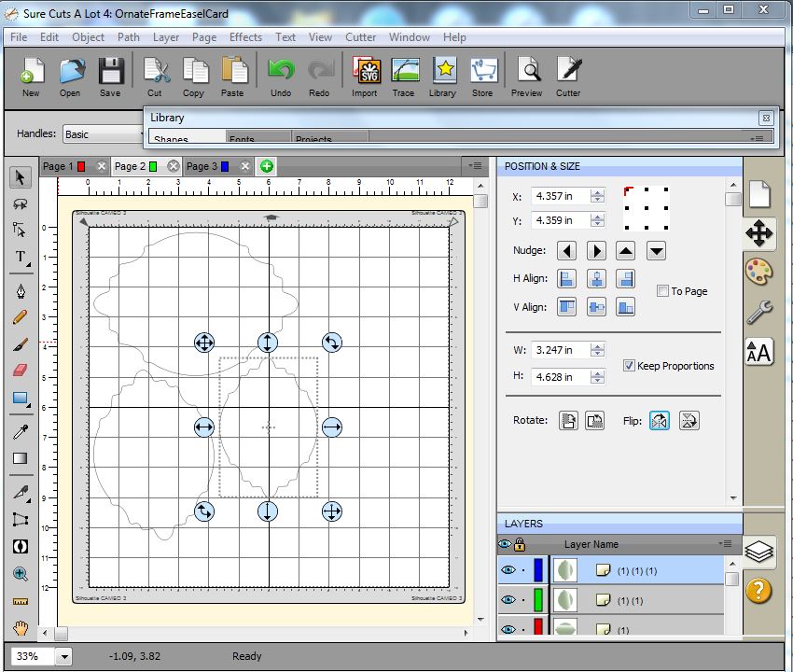This screenshot has width=793, height=672.
Task: Click the Trace icon in toolbar
Action: click(x=404, y=75)
